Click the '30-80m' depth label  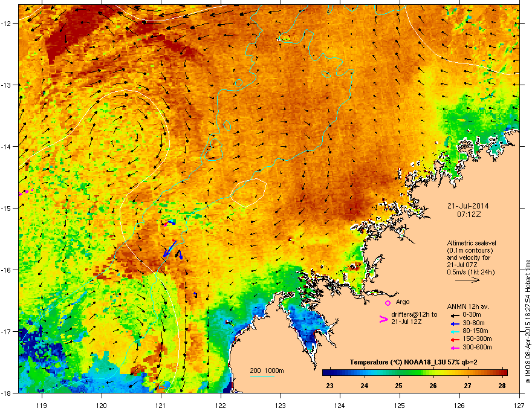pos(473,323)
